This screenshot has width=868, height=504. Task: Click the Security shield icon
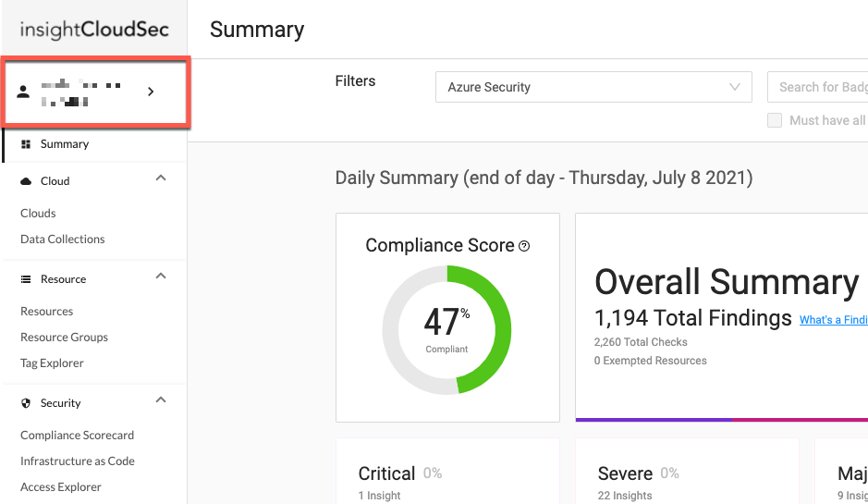(26, 403)
